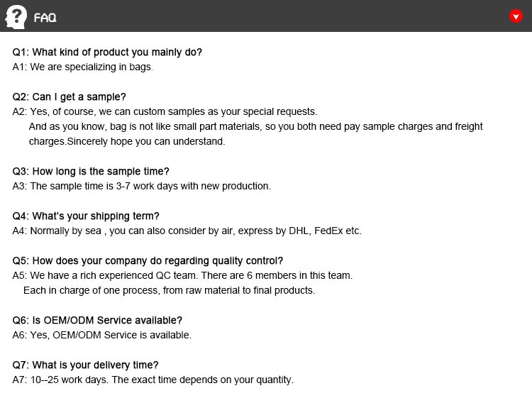Select question Q2 about getting a sample
532x398 pixels.
(70, 97)
